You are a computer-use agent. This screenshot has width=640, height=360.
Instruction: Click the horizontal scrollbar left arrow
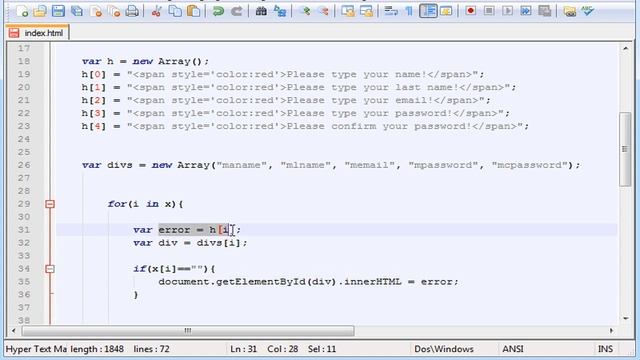pyautogui.click(x=13, y=331)
